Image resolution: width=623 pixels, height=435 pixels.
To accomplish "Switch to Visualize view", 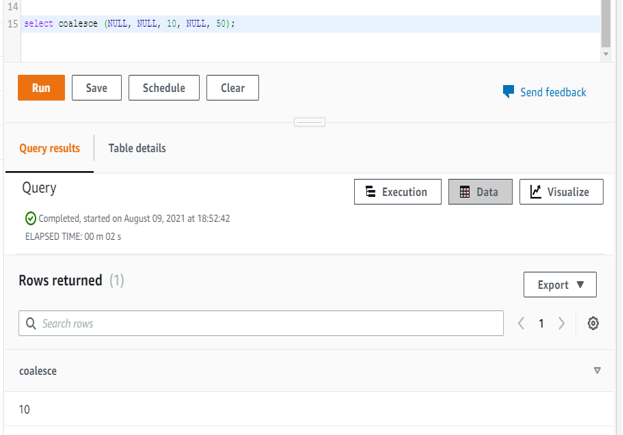I will coord(561,192).
